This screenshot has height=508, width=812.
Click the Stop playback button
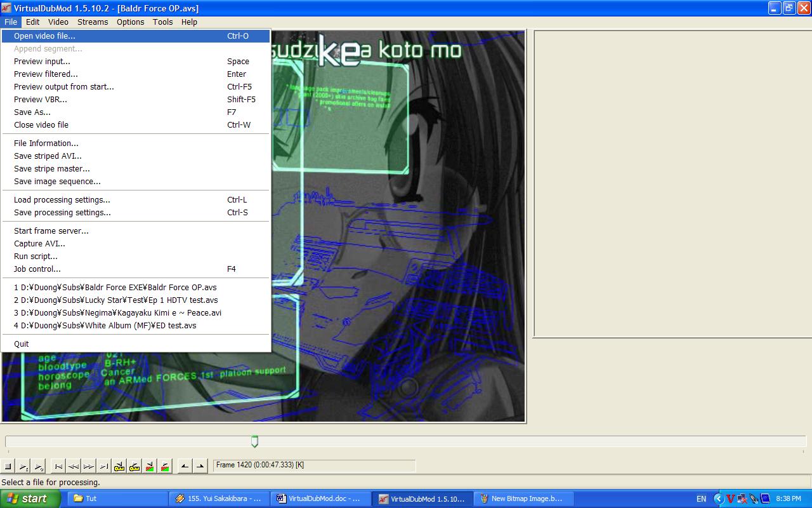point(8,466)
